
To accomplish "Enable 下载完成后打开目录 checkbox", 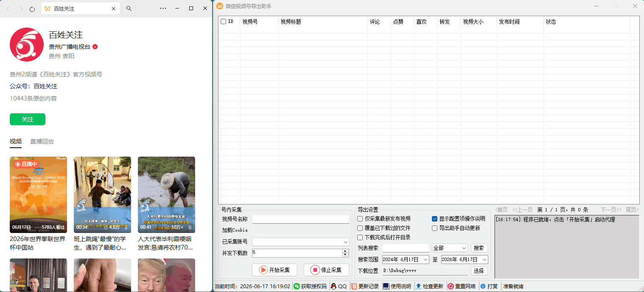I will [360, 237].
